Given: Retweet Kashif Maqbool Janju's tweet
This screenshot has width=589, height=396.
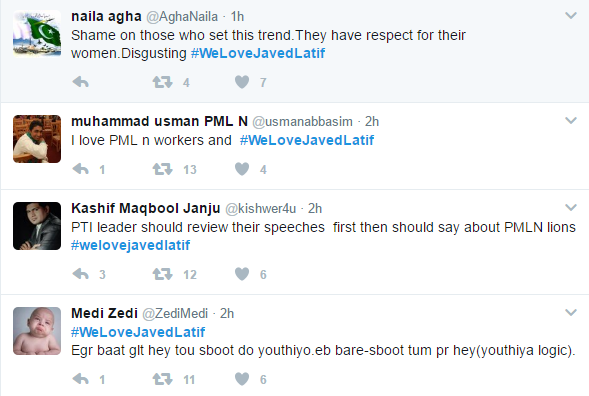Looking at the screenshot, I should (162, 274).
